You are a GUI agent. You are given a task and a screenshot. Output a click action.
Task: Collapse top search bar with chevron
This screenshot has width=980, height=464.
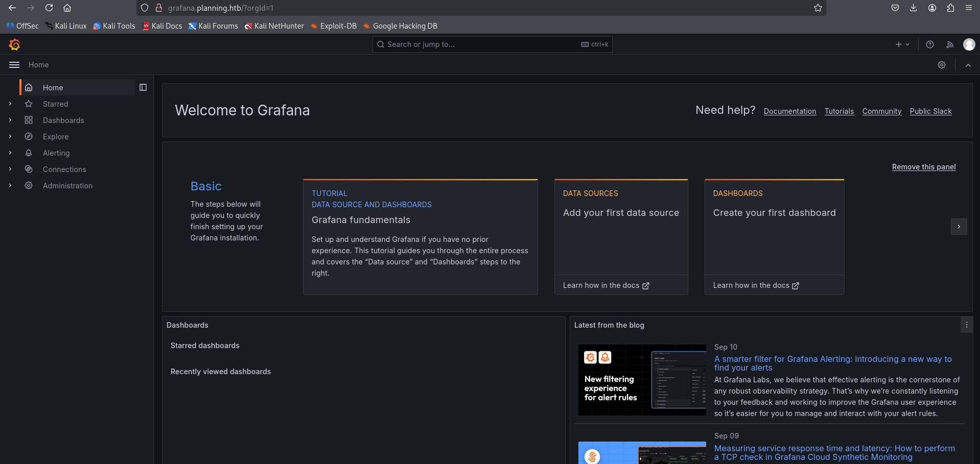click(x=968, y=65)
